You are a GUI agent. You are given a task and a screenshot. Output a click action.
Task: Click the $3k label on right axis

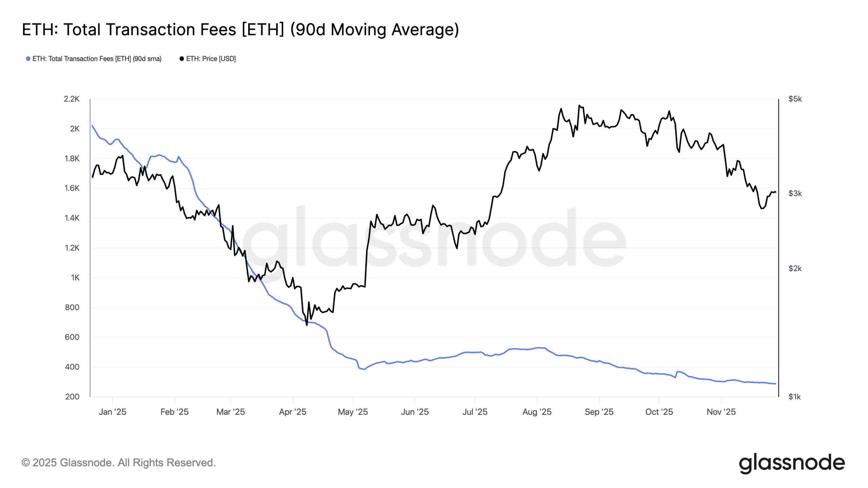[x=795, y=194]
